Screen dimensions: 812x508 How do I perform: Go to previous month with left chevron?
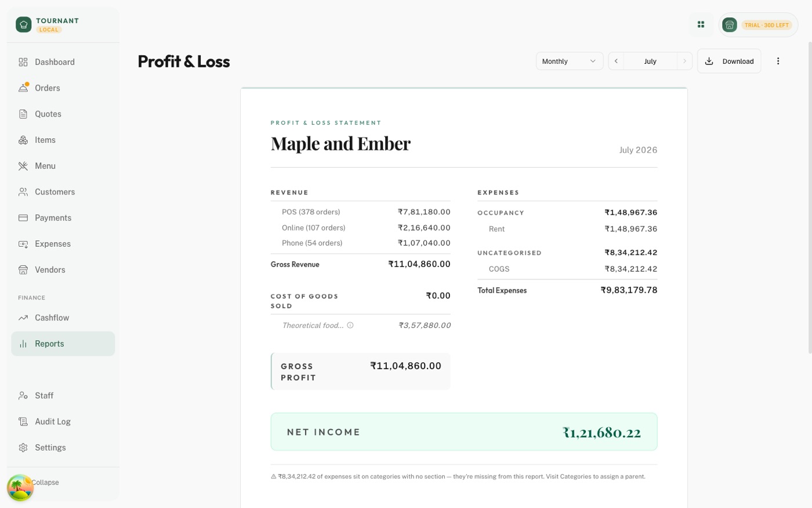coord(616,61)
